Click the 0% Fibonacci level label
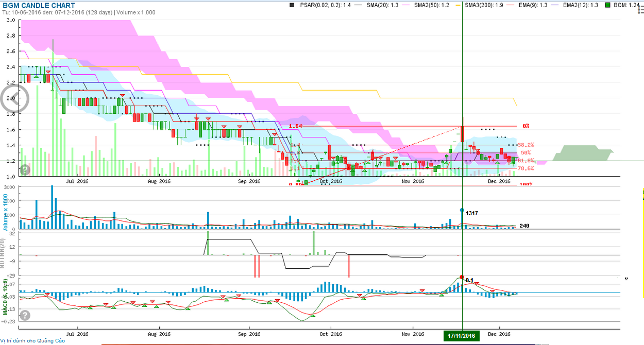Viewport: 644px width, 345px height. (526, 126)
